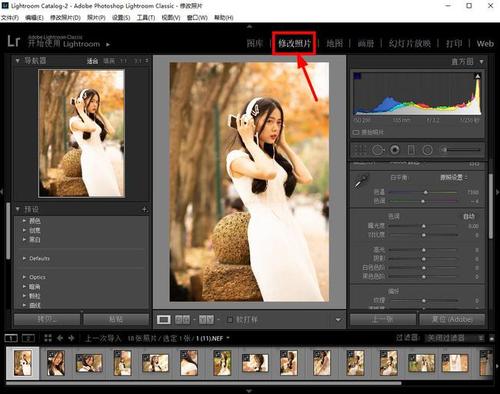500x394 pixels.
Task: Select the red eye correction tool
Action: tap(395, 150)
